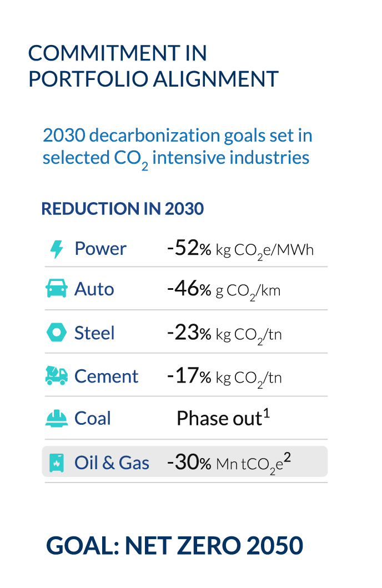Click the Oil & Gas tank icon
This screenshot has width=382, height=588.
point(57,462)
